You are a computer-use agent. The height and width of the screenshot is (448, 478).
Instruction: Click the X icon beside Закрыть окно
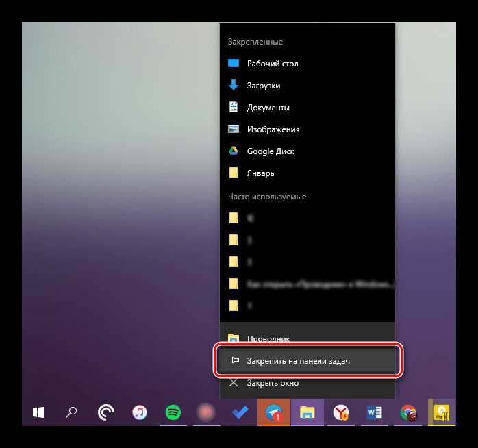[x=234, y=382]
